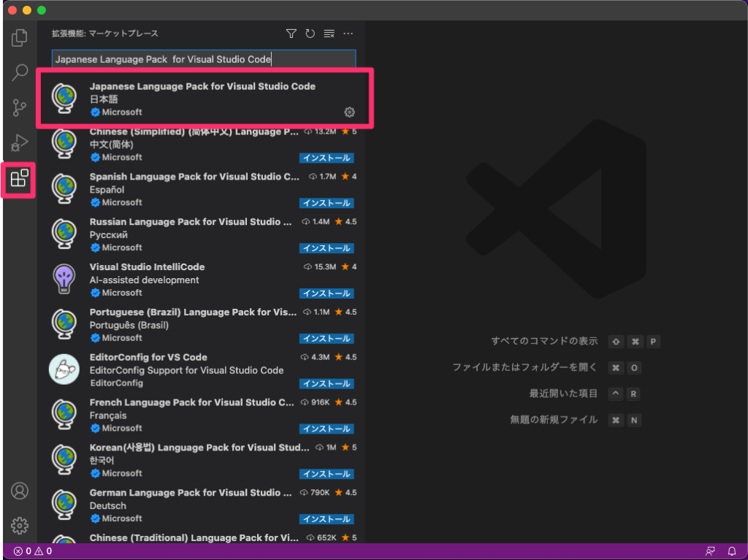Install the Portuguese (Brazil) Language Pack
Screen dimensions: 748x560
(x=327, y=339)
